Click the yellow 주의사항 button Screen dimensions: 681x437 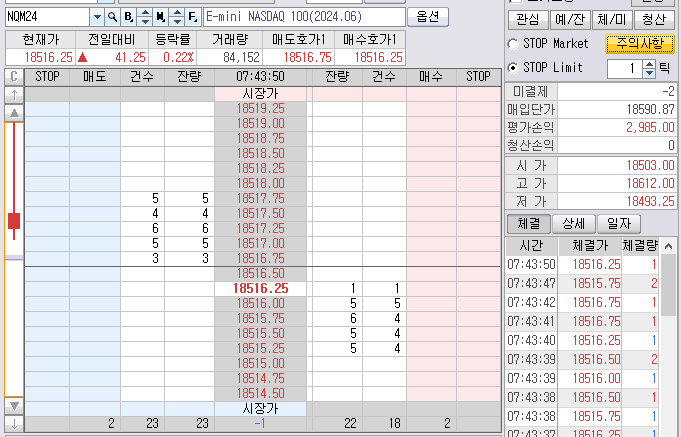tap(640, 43)
